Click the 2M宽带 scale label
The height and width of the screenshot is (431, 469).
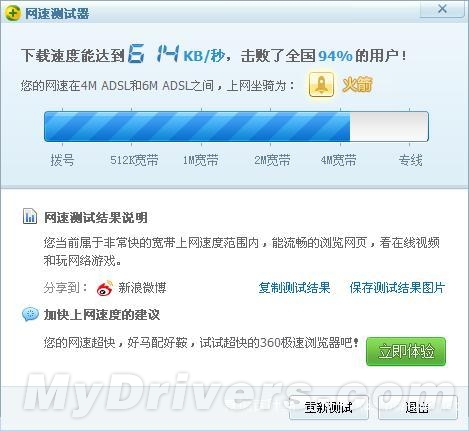pos(272,160)
